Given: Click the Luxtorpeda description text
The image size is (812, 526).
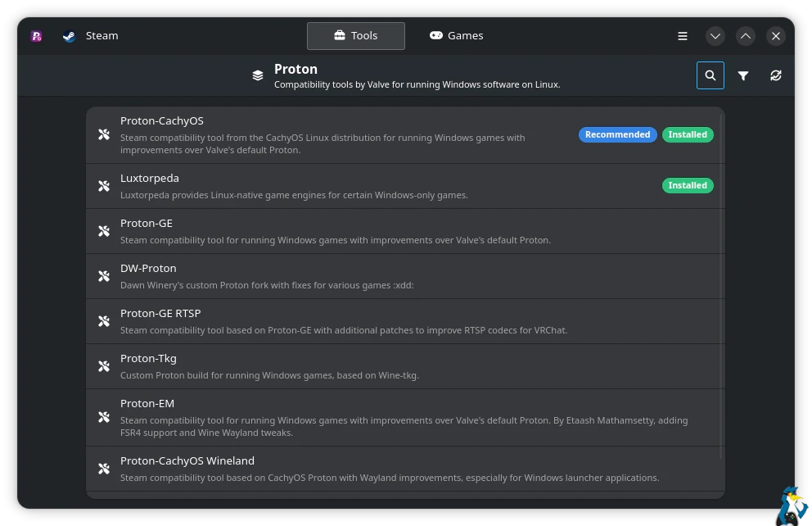Looking at the screenshot, I should pos(294,195).
